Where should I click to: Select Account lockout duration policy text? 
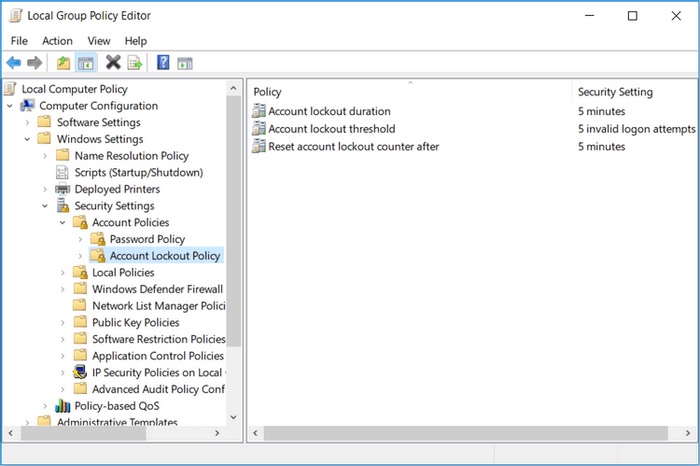(329, 111)
